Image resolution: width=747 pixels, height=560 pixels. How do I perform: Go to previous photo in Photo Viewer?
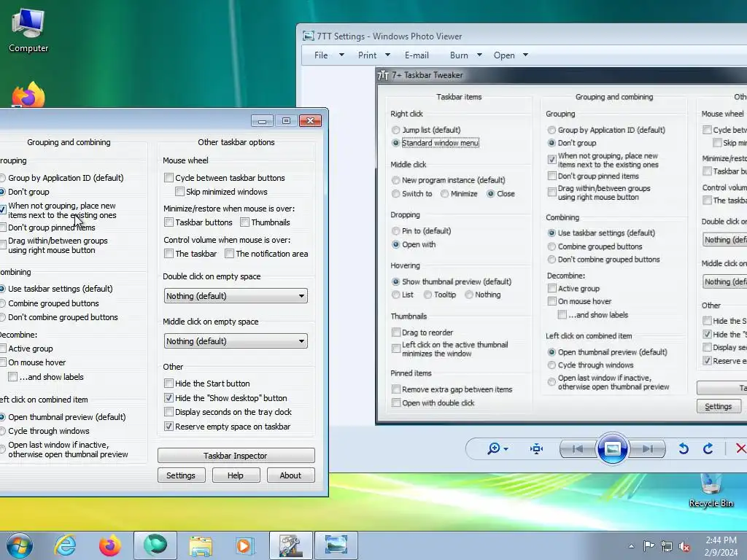coord(578,448)
